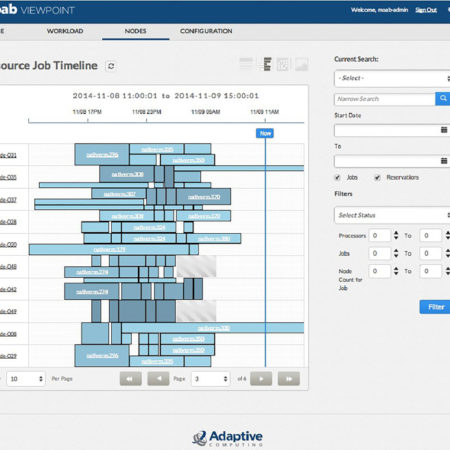The width and height of the screenshot is (450, 450).
Task: Open the Current Search Select dropdown
Action: (392, 78)
